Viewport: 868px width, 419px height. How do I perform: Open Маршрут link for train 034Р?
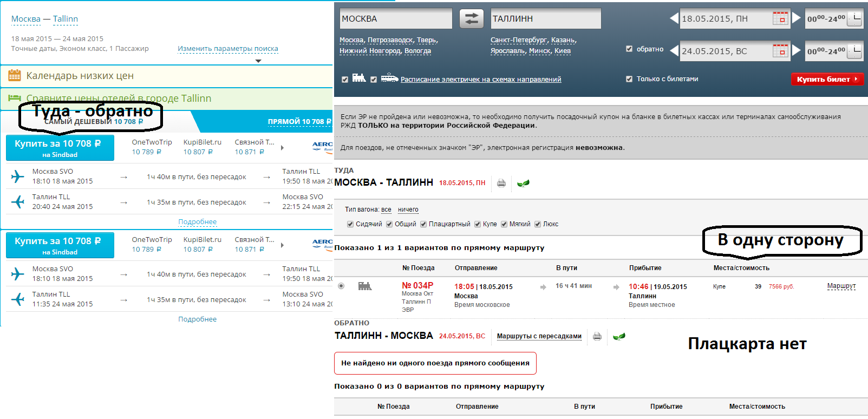point(841,286)
